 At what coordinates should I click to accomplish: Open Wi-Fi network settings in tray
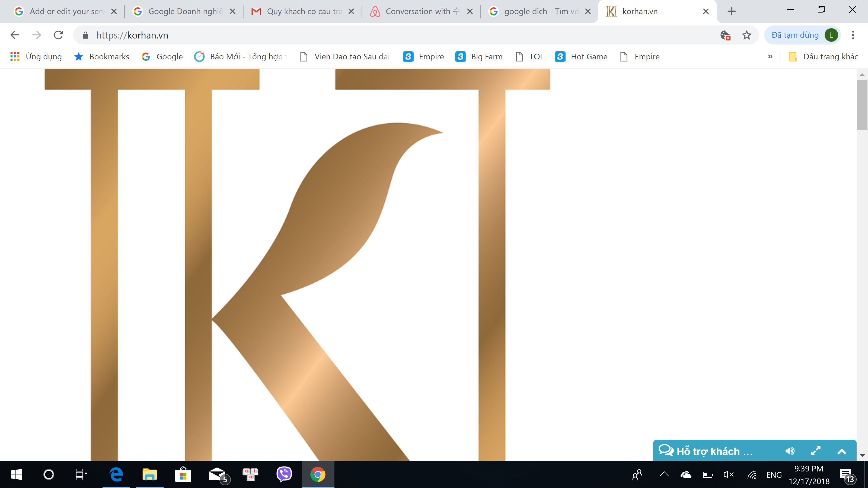pyautogui.click(x=752, y=474)
